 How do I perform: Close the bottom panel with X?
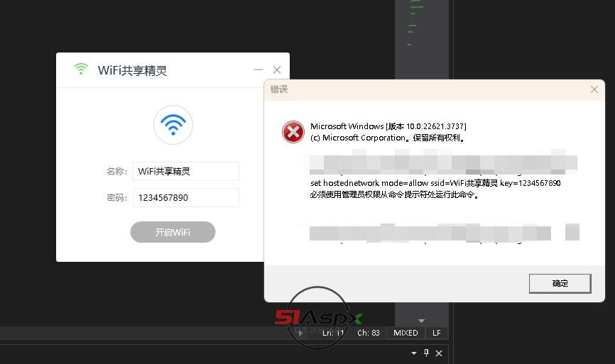439,353
